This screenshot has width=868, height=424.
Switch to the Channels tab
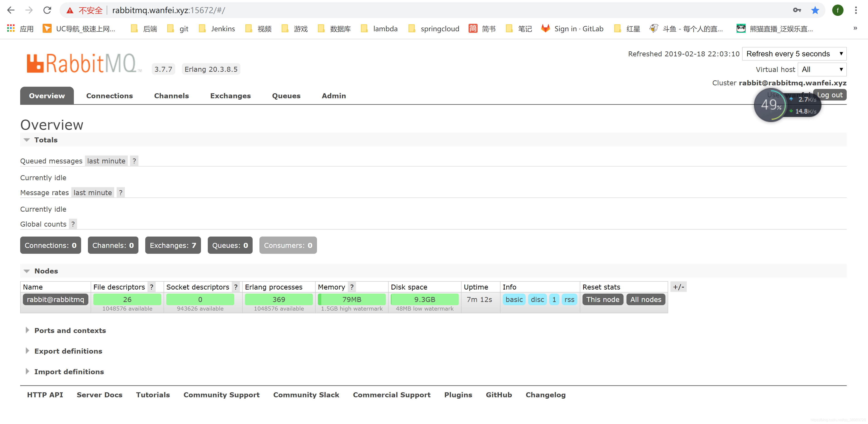pos(172,96)
